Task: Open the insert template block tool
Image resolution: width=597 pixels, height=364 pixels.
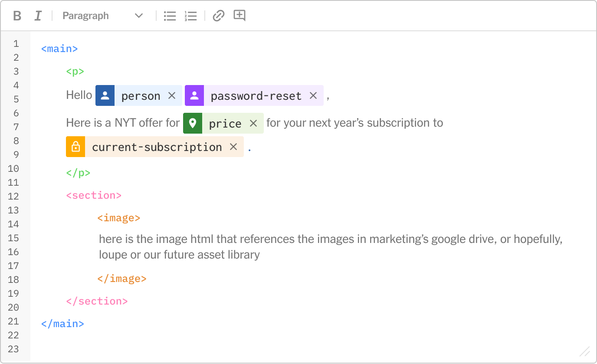Action: [239, 16]
